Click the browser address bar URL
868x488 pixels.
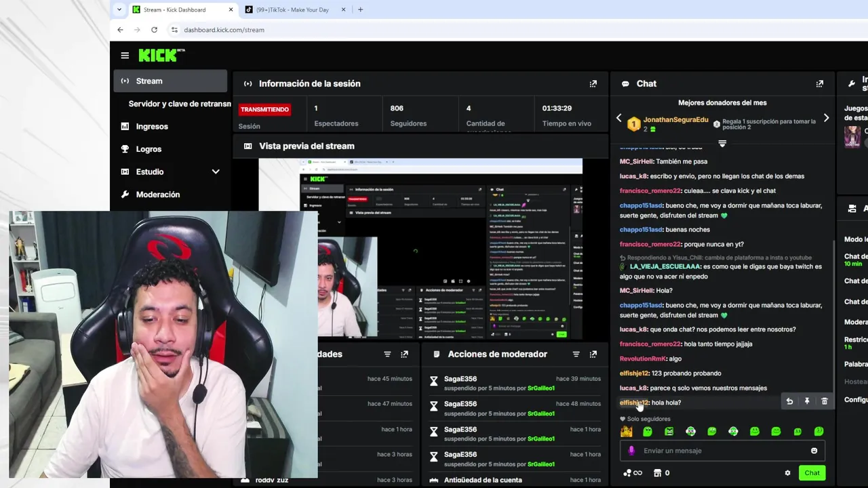[224, 30]
